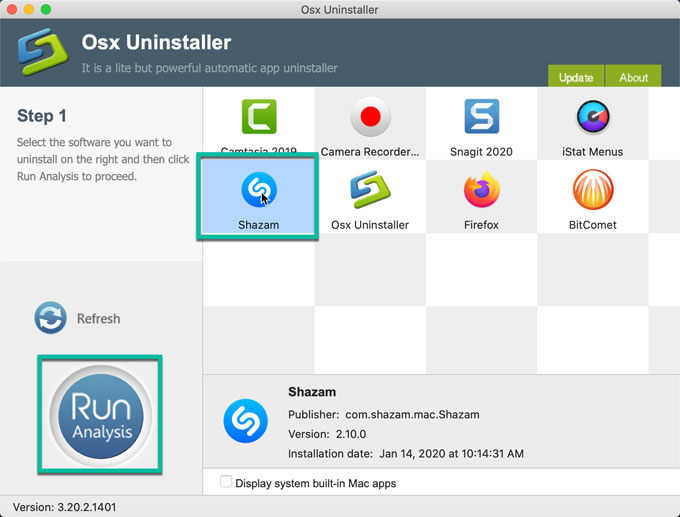Select the Shazam app in grid
This screenshot has width=680, height=517.
click(259, 192)
